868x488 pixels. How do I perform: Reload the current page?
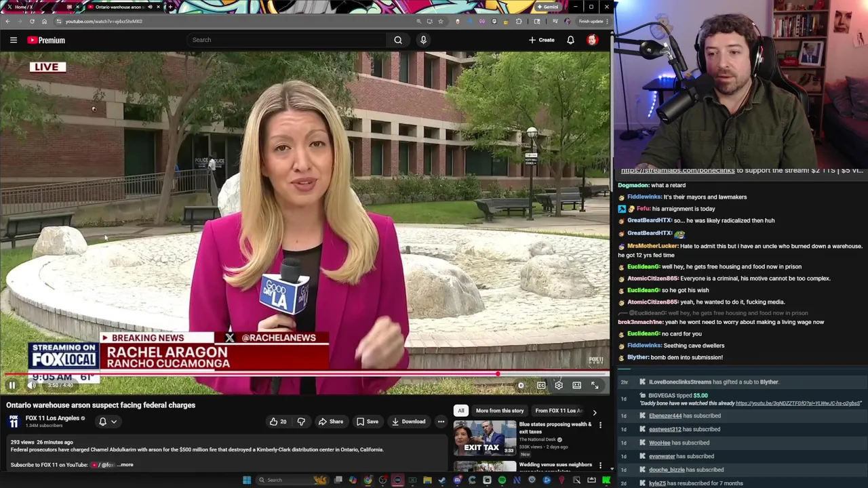[x=32, y=21]
